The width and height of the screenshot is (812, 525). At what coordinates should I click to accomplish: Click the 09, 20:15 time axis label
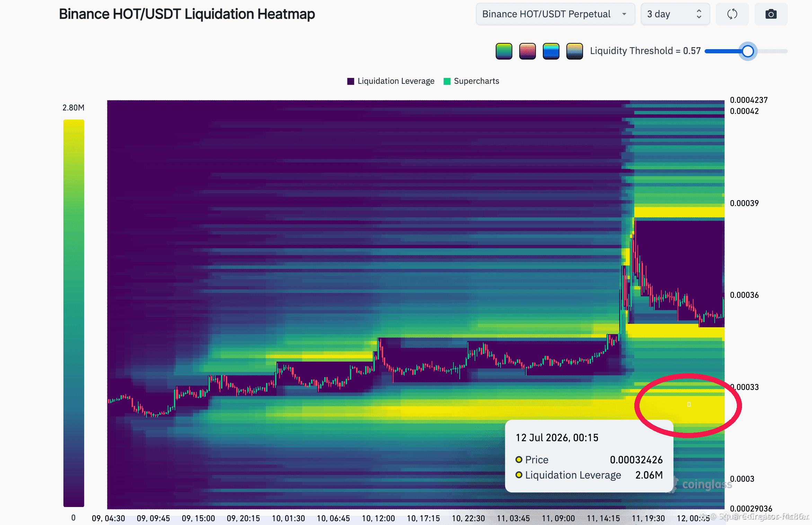tap(244, 518)
